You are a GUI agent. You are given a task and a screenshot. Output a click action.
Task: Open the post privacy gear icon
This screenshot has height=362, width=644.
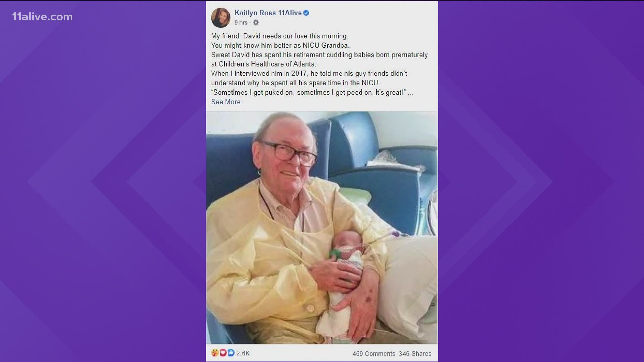(256, 22)
